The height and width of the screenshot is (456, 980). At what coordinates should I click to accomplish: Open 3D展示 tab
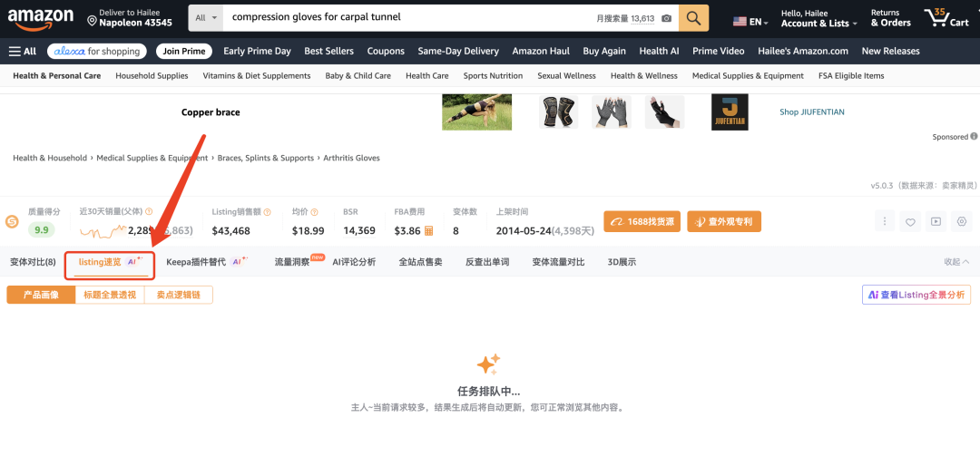tap(622, 262)
